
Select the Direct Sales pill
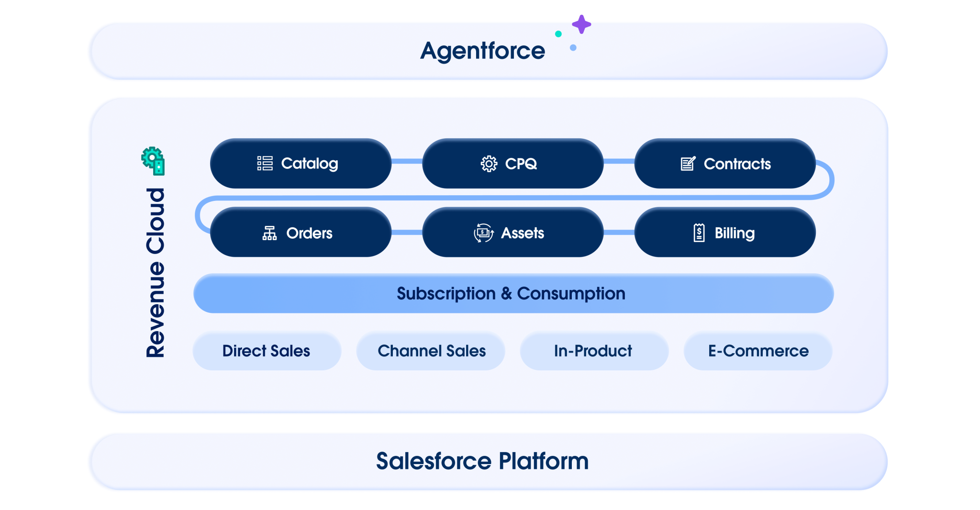[267, 351]
